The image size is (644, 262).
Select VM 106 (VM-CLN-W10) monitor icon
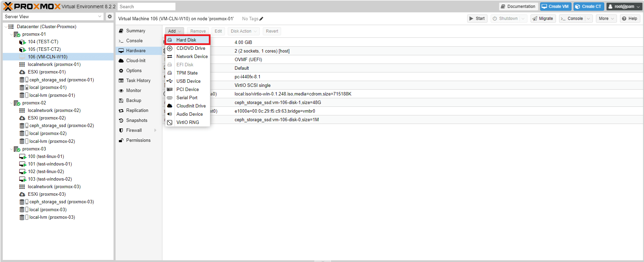[22, 57]
